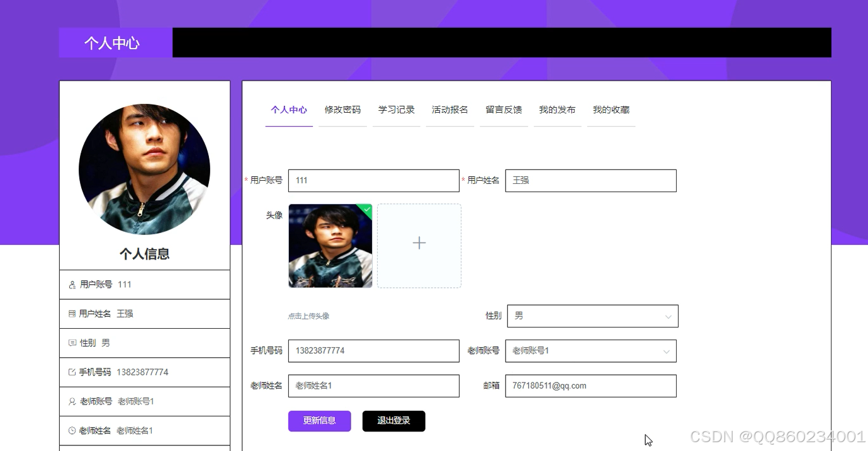Open the 性别 dropdown
The image size is (868, 451).
(592, 316)
